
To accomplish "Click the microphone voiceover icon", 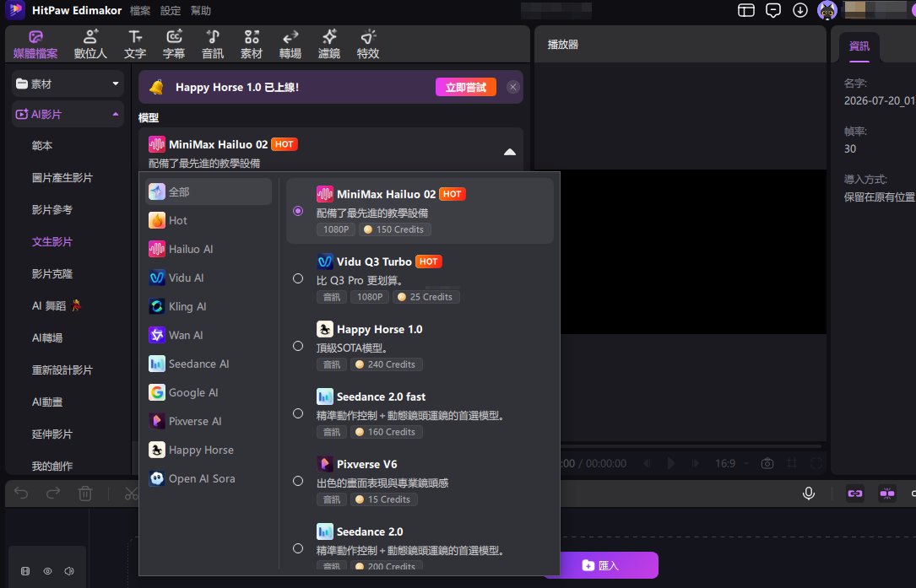I will (809, 494).
